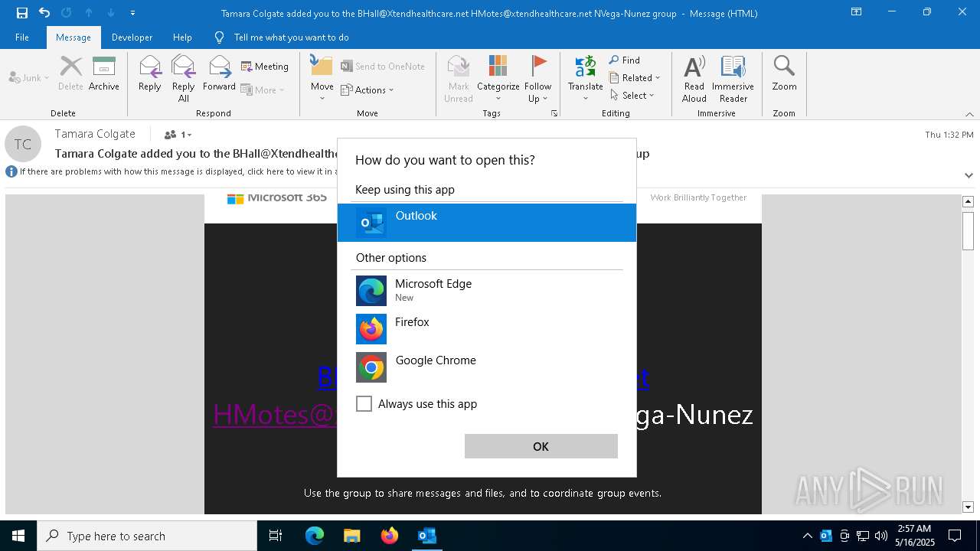This screenshot has height=551, width=980.
Task: Click the sender avatar TC circle
Action: 23,144
